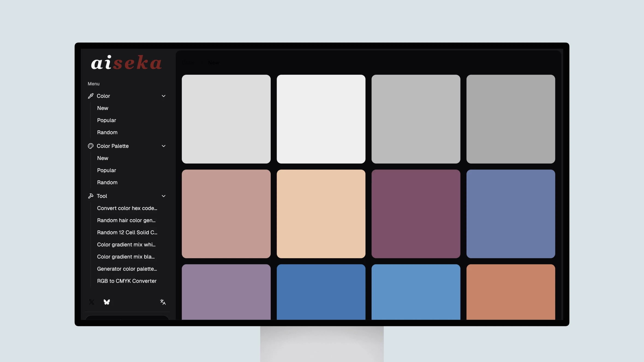Expand the Color section in menu
The width and height of the screenshot is (644, 362).
(164, 96)
